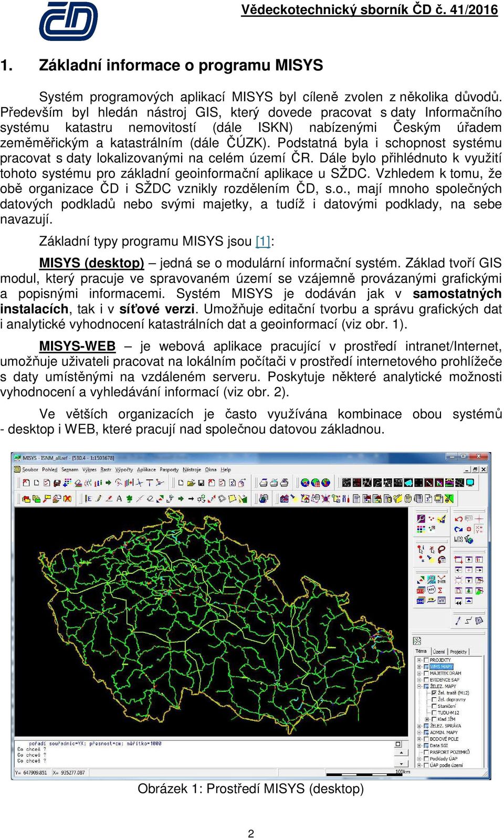The width and height of the screenshot is (504, 838).
Task: Toggle the PASPORT POZEMKŮ checkbox
Action: [426, 752]
